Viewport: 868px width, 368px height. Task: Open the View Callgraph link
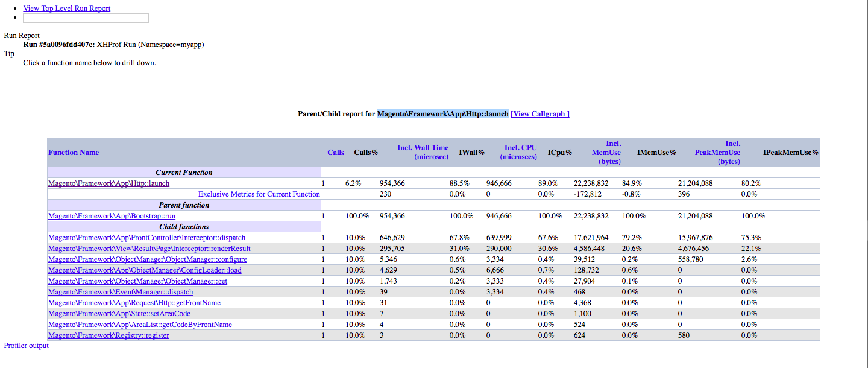(x=539, y=114)
